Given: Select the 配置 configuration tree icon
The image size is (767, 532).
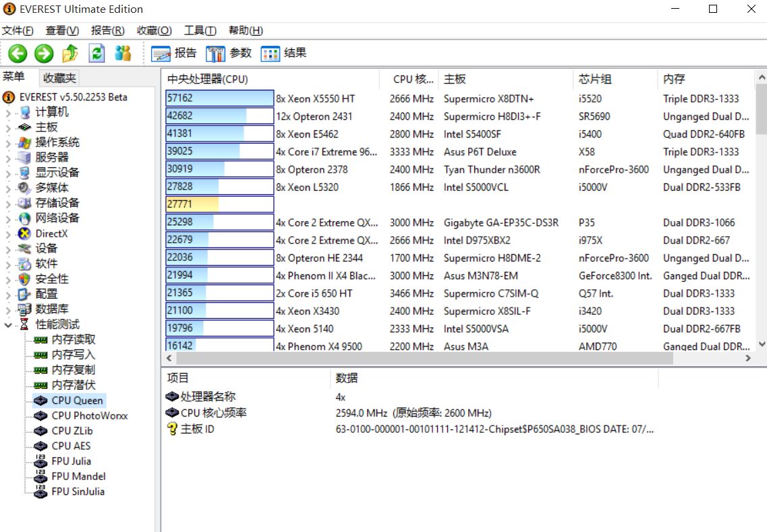Looking at the screenshot, I should click(24, 295).
